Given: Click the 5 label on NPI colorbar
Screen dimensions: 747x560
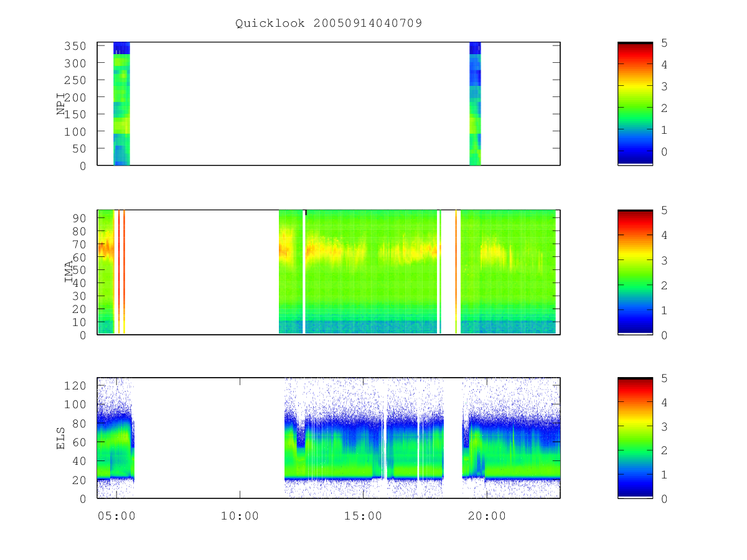Looking at the screenshot, I should (665, 43).
